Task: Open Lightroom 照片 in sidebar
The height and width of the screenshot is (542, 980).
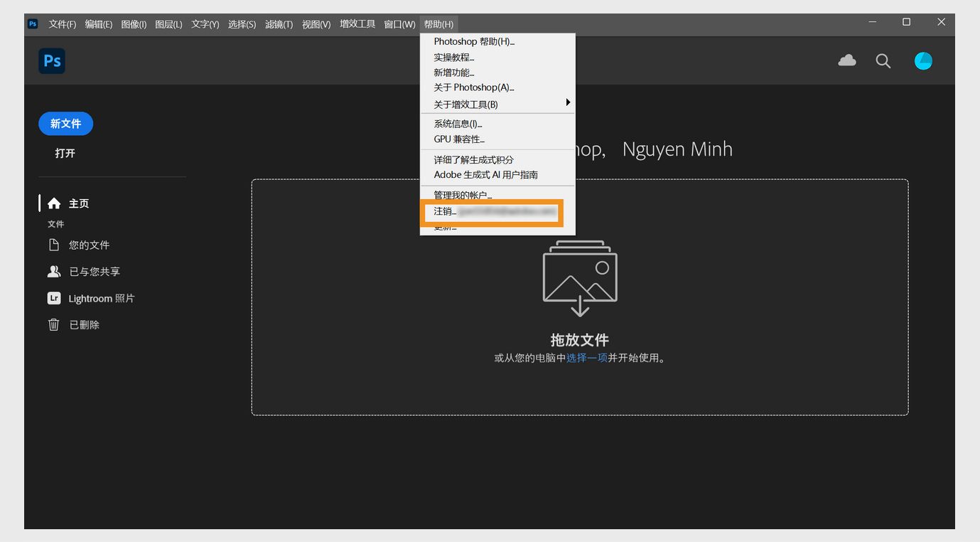Action: pos(91,299)
